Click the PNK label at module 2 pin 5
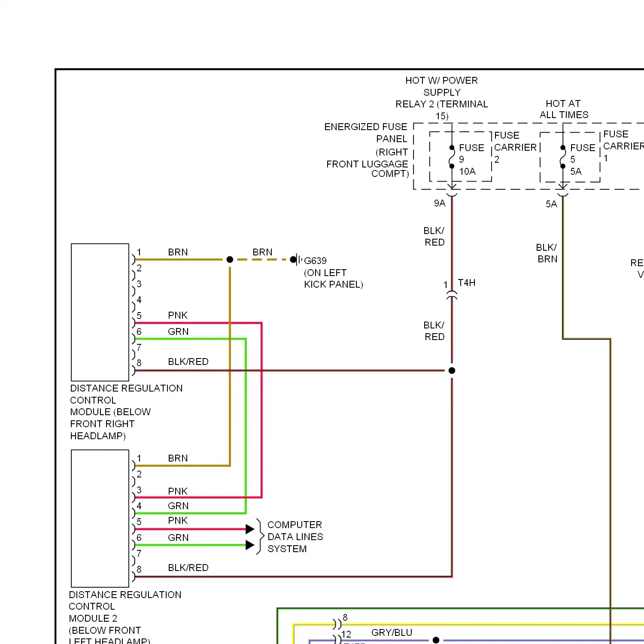This screenshot has height=644, width=644. coord(178,520)
